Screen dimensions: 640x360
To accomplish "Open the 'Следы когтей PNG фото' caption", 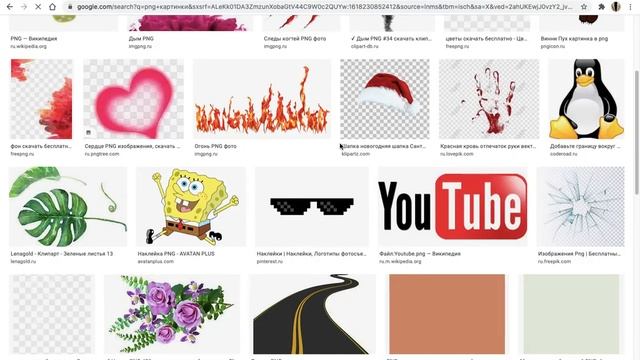I will coord(295,38).
